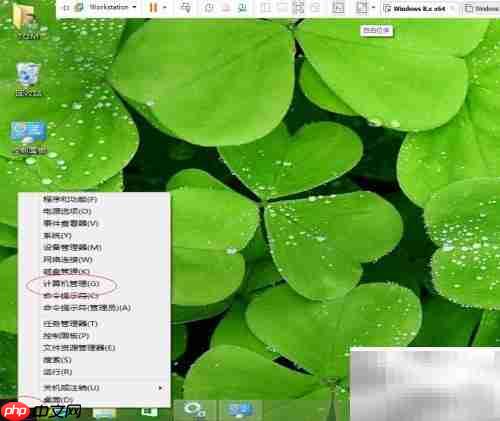Click the revert to snapshot toolbar icon
The height and width of the screenshot is (421, 500).
tap(226, 7)
